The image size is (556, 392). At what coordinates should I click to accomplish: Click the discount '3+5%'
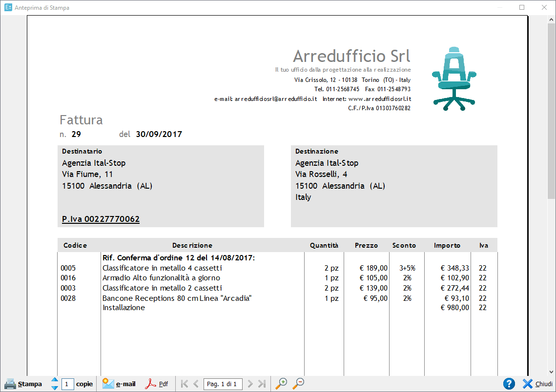point(407,268)
